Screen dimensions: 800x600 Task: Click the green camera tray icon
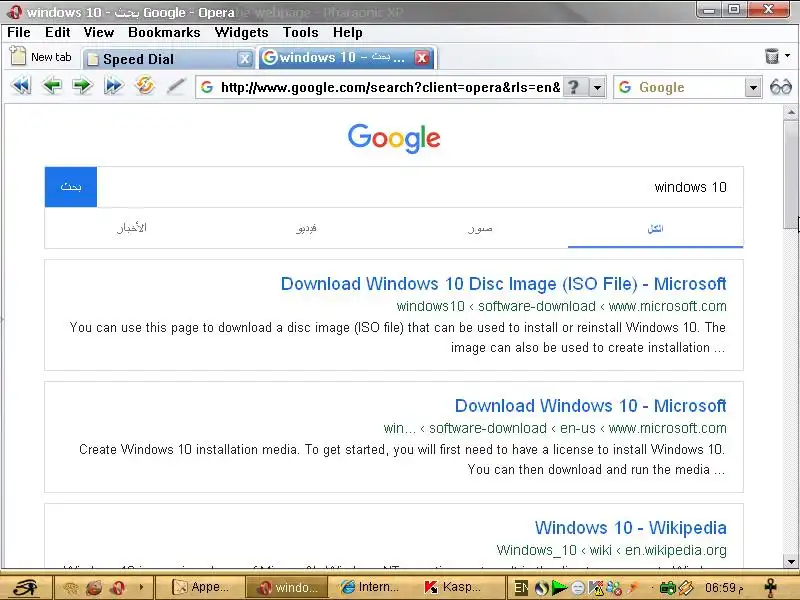tap(668, 588)
